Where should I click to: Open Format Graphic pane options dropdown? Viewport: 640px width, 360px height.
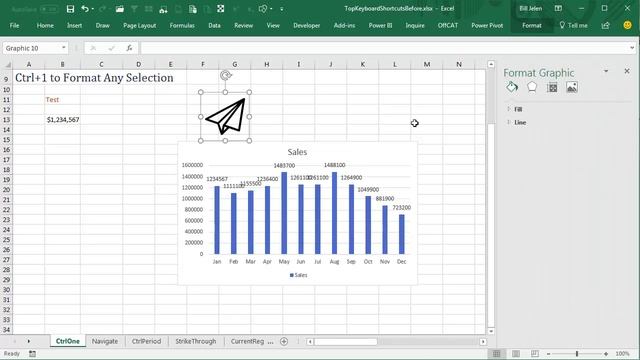pos(606,71)
